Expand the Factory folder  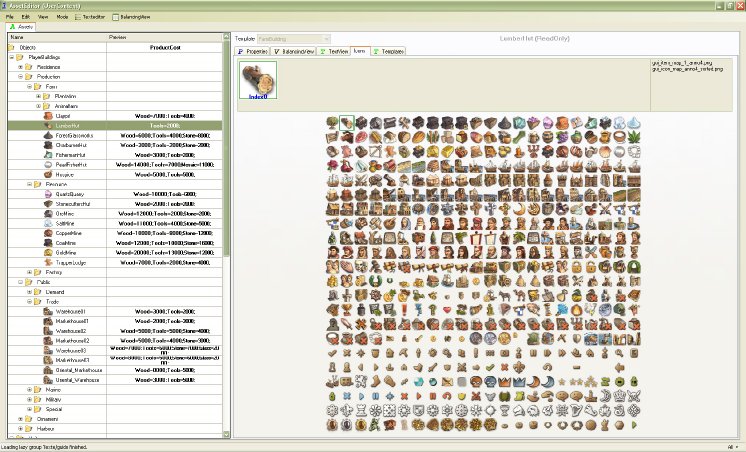(29, 272)
